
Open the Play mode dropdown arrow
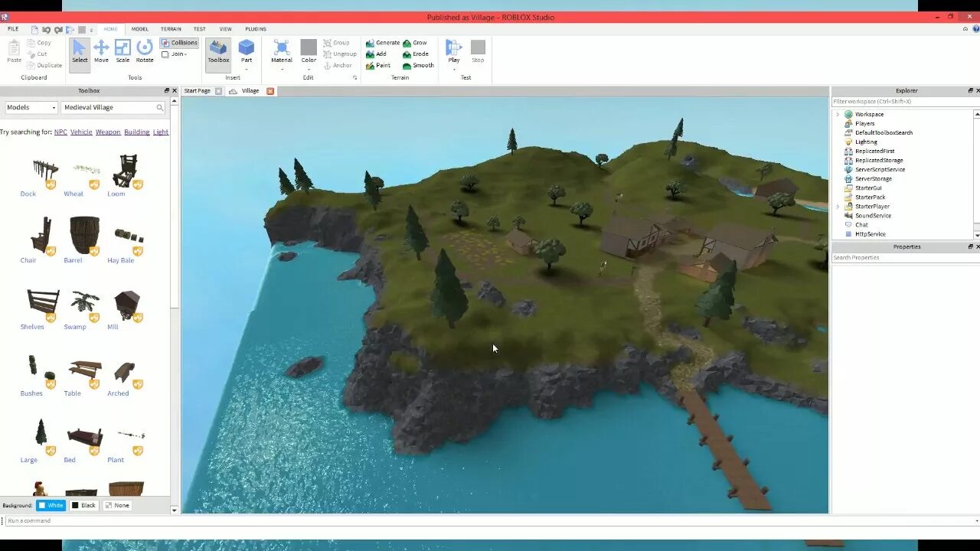(454, 70)
